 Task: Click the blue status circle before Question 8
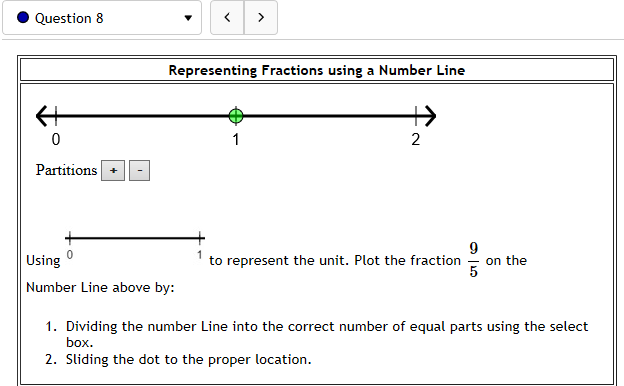[x=23, y=18]
